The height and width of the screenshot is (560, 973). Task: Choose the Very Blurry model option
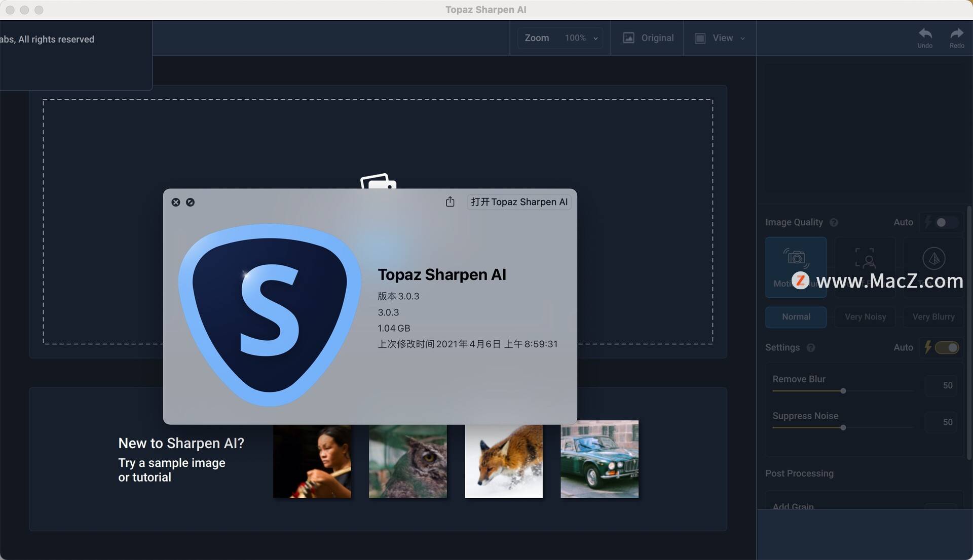point(933,317)
